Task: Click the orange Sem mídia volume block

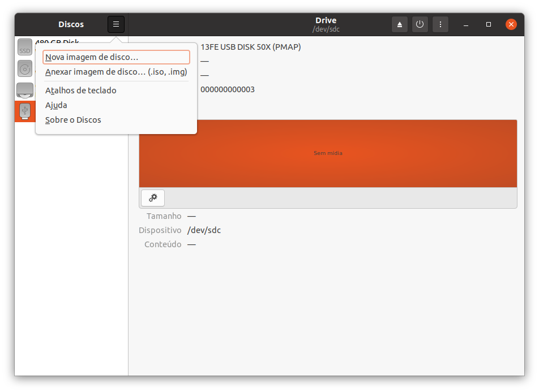Action: tap(328, 153)
